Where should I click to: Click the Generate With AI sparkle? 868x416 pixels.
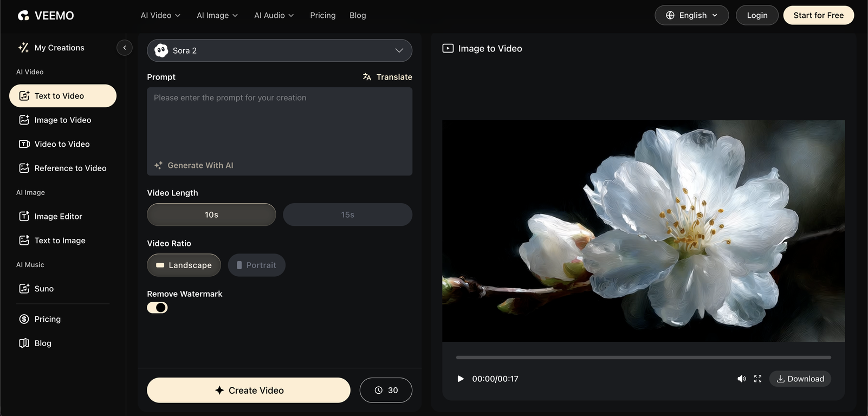[158, 165]
